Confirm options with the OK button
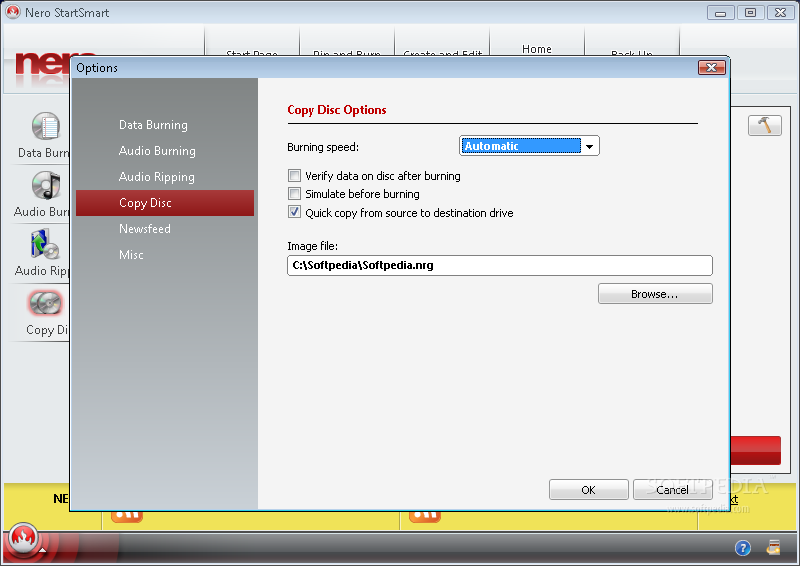800x566 pixels. (x=589, y=490)
